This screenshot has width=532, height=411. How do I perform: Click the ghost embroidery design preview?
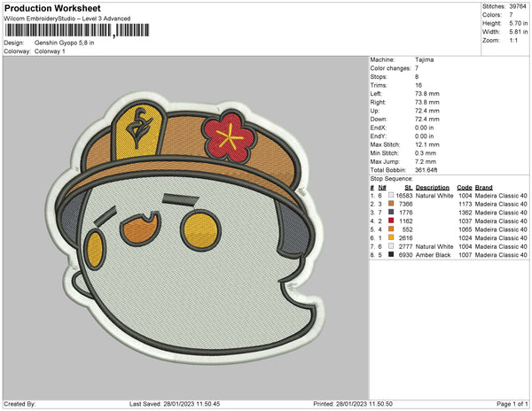[x=185, y=228]
